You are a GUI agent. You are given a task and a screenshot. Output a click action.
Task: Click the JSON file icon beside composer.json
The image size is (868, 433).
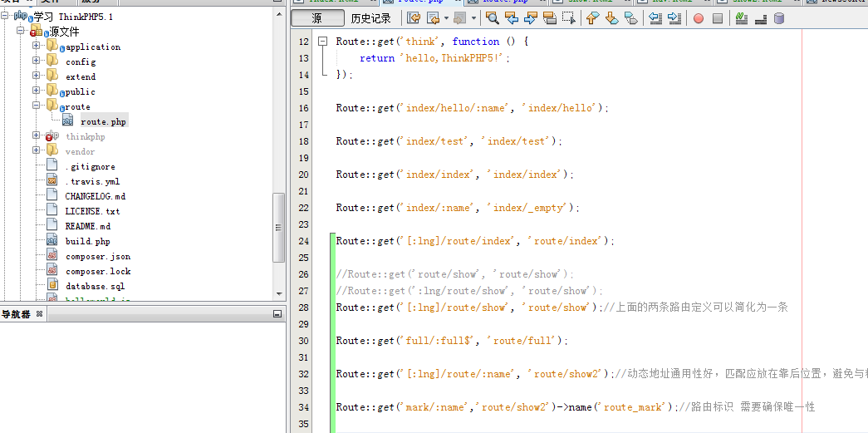point(52,254)
